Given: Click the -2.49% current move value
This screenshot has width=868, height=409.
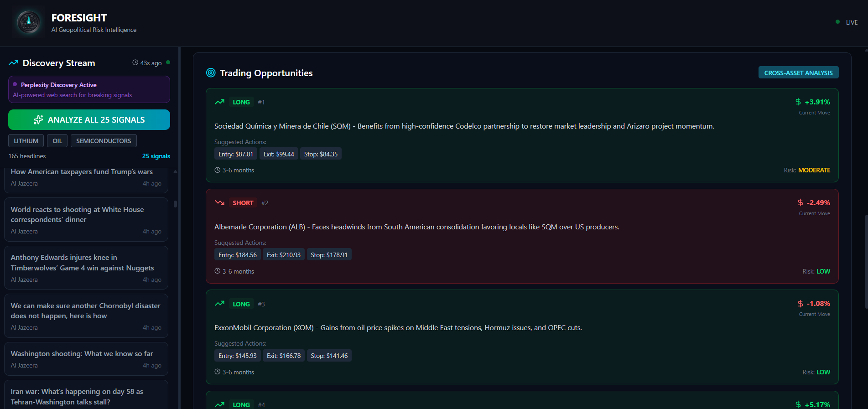Looking at the screenshot, I should coord(818,202).
